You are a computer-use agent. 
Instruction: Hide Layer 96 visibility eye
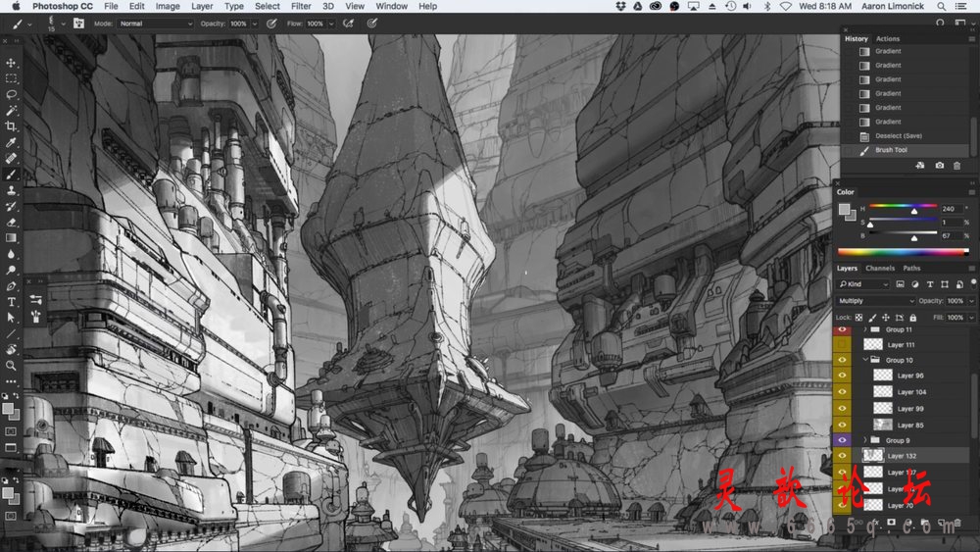coord(842,376)
